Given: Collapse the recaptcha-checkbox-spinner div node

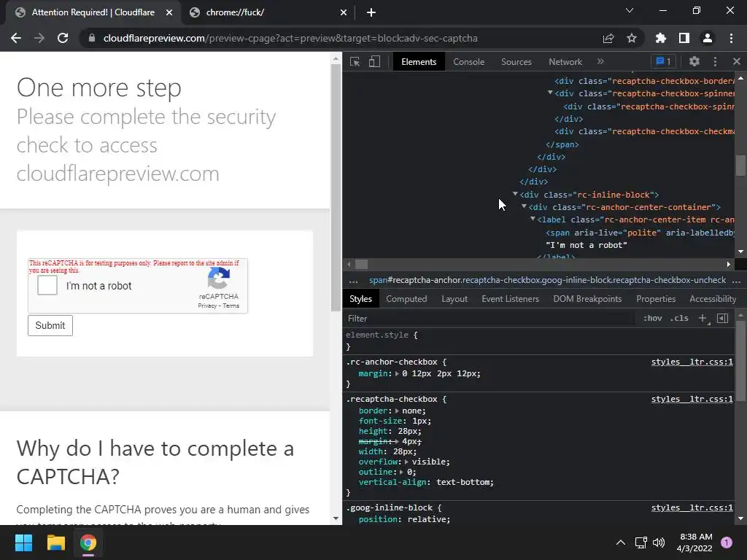Looking at the screenshot, I should click(x=550, y=93).
